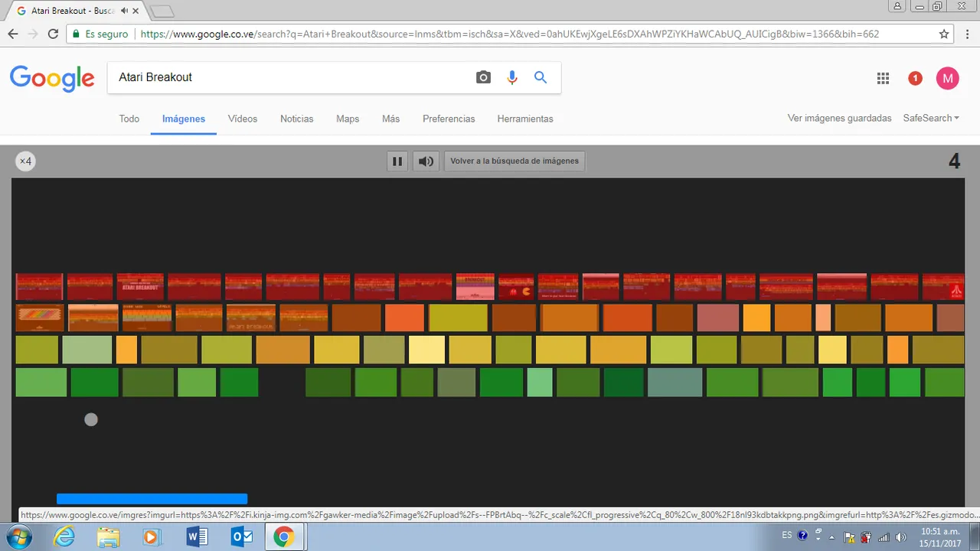980x551 pixels.
Task: Click Volver a la búsqueda de imágenes
Action: 514,161
